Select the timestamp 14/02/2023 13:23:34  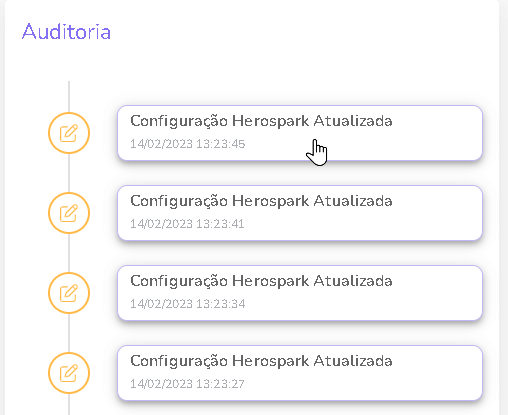[x=188, y=304]
